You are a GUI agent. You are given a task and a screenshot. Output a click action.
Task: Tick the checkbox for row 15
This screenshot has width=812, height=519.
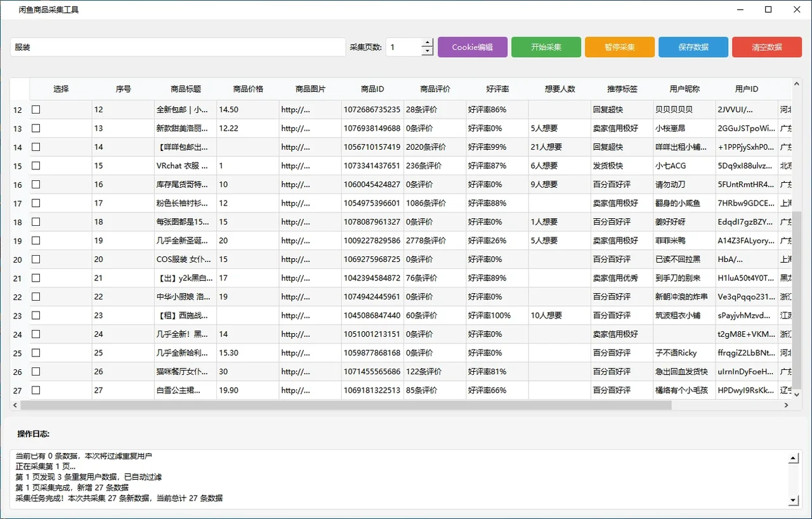point(36,166)
